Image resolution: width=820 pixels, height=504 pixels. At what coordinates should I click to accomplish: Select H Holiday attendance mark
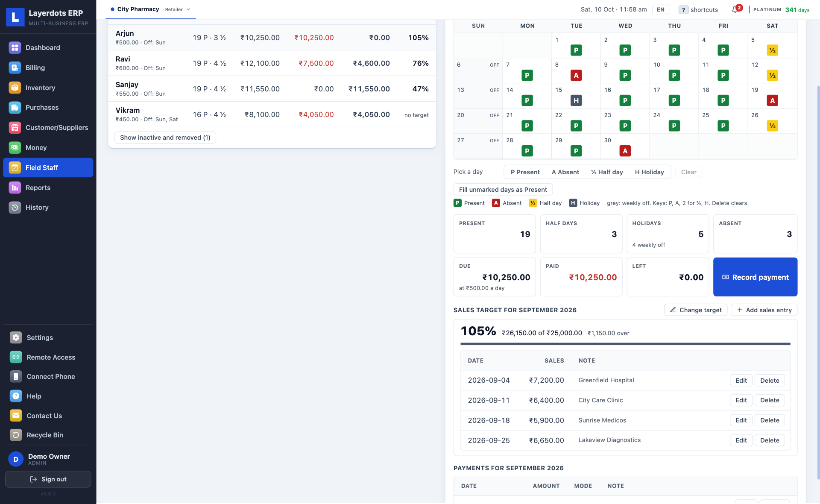coord(649,172)
